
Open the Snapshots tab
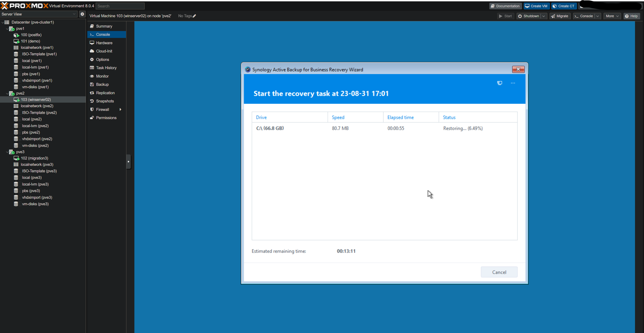pyautogui.click(x=106, y=101)
